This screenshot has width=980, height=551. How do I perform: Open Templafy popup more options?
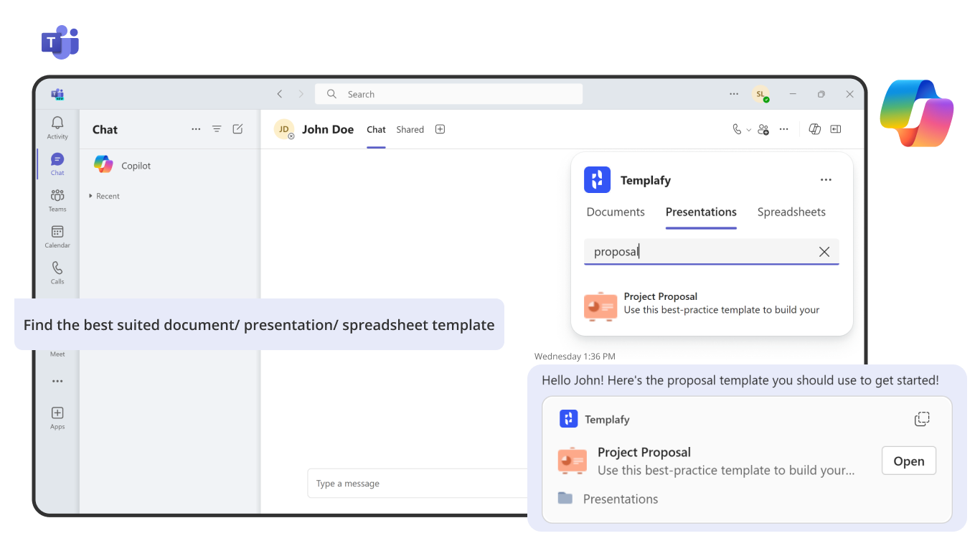[x=826, y=180]
